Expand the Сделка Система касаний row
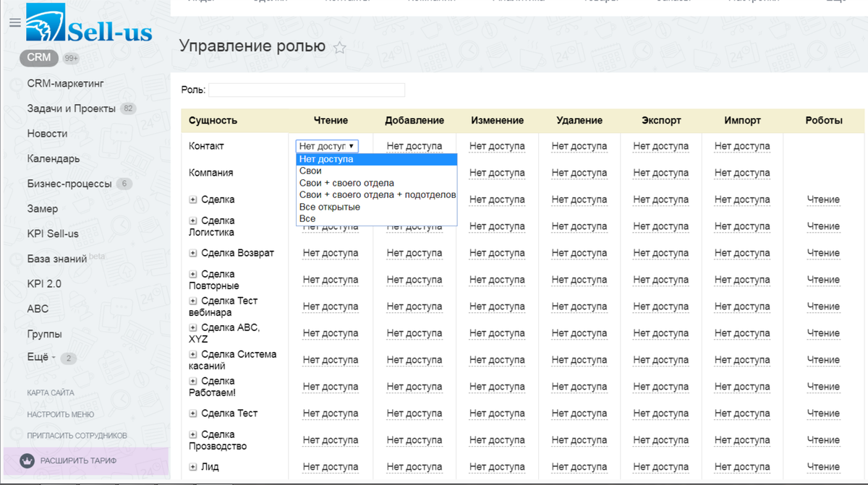868x485 pixels. tap(193, 354)
